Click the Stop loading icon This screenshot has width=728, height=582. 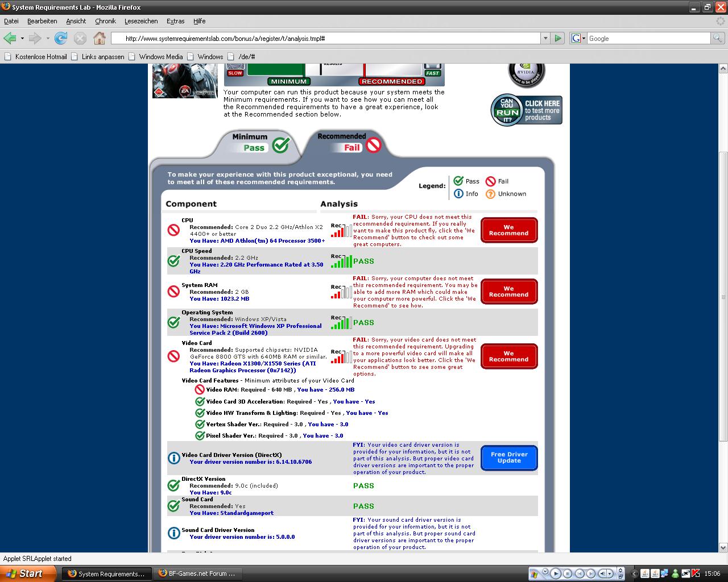point(80,38)
